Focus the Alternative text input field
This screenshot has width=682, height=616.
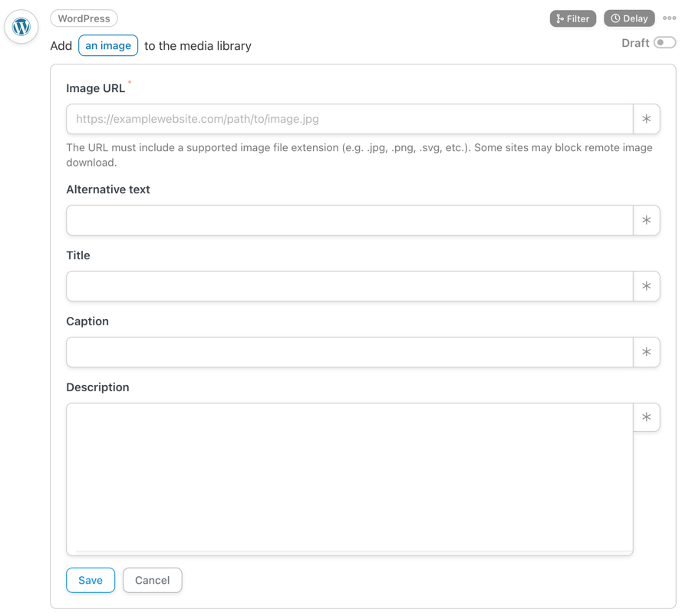(x=350, y=220)
